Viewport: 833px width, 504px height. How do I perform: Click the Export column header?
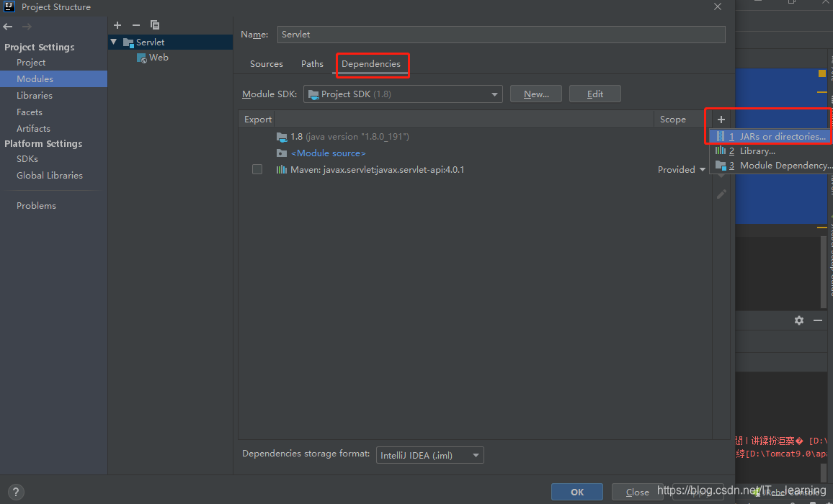258,120
